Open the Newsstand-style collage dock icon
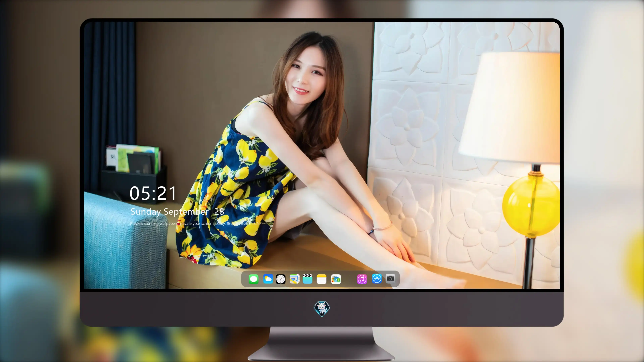This screenshot has height=362, width=644. (336, 279)
